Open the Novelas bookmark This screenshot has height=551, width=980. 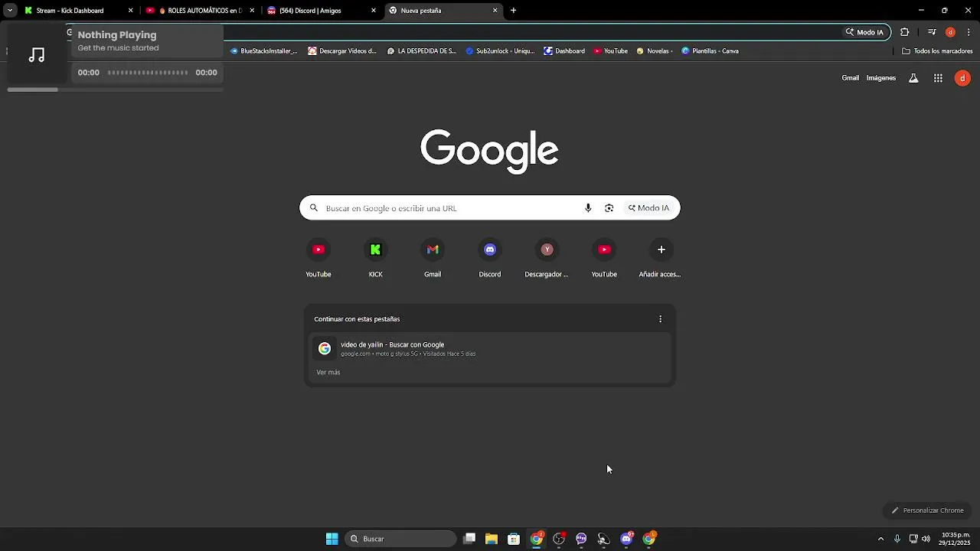(655, 51)
